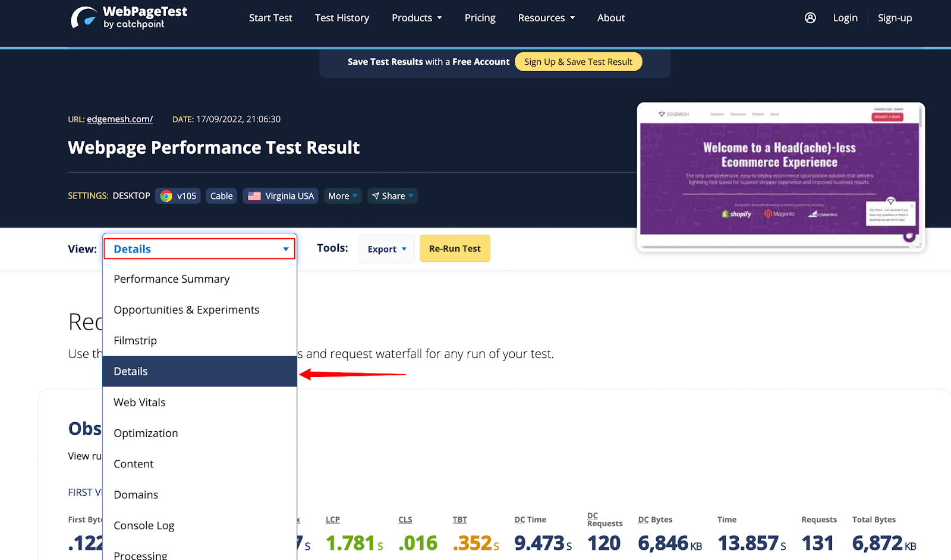
Task: Select Optimization view option
Action: (200, 434)
